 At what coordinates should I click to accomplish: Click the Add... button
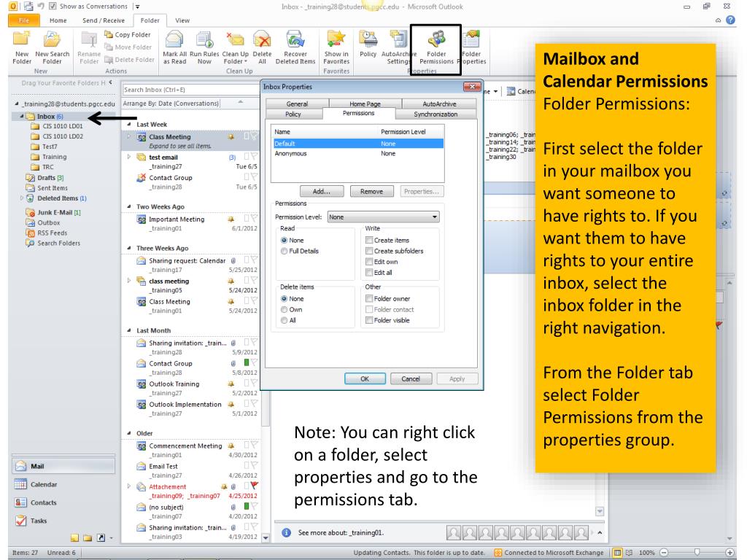[322, 192]
